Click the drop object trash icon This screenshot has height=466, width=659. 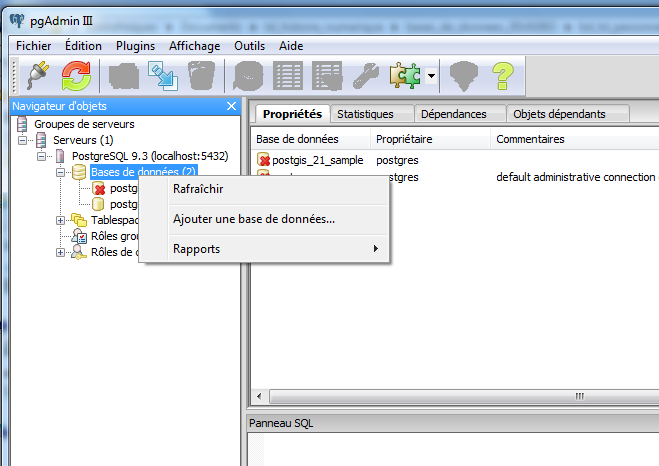pos(201,76)
